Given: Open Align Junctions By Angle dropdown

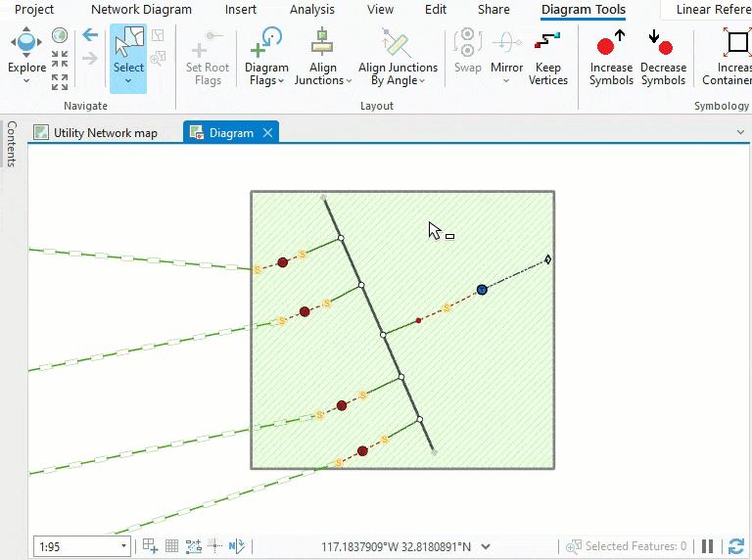Looking at the screenshot, I should [x=422, y=81].
